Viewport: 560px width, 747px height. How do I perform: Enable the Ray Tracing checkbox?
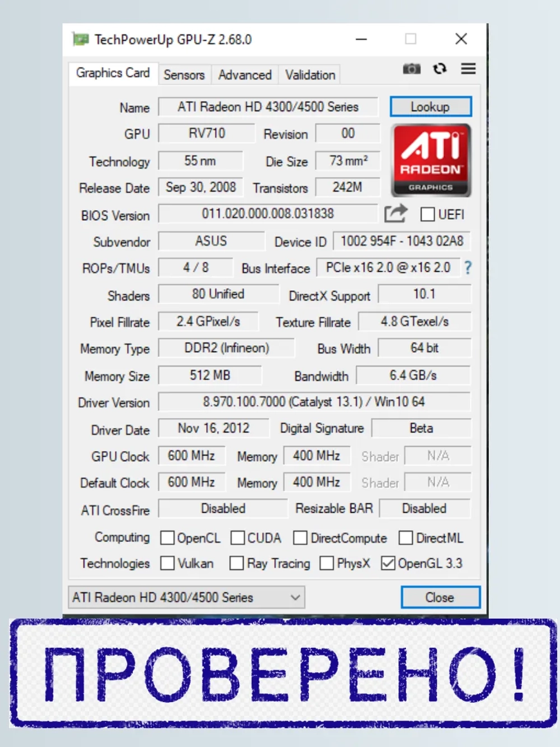(x=236, y=563)
